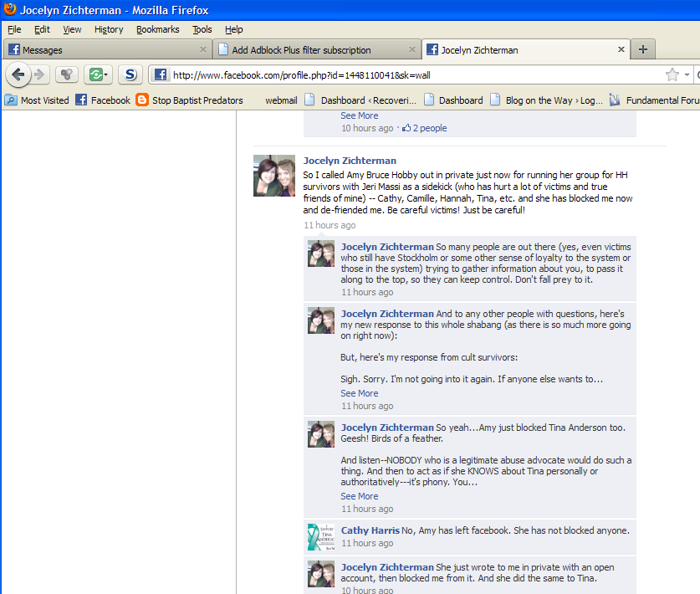
Task: Click avatar on 'So yeah...Amy just blocked' comment
Action: [321, 434]
